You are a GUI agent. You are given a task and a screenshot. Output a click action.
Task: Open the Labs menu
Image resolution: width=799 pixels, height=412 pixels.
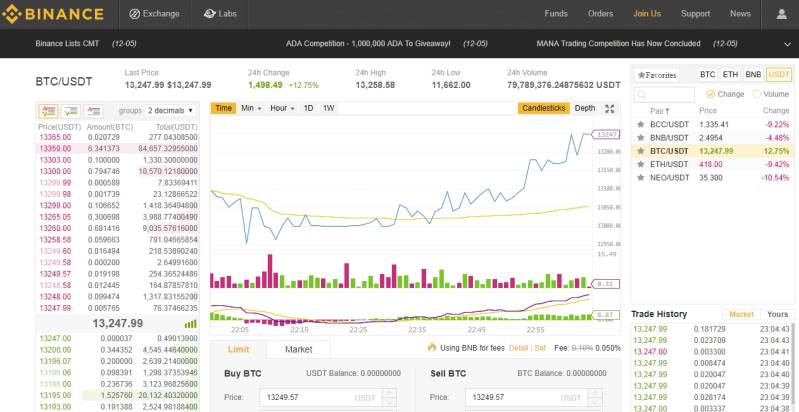220,14
